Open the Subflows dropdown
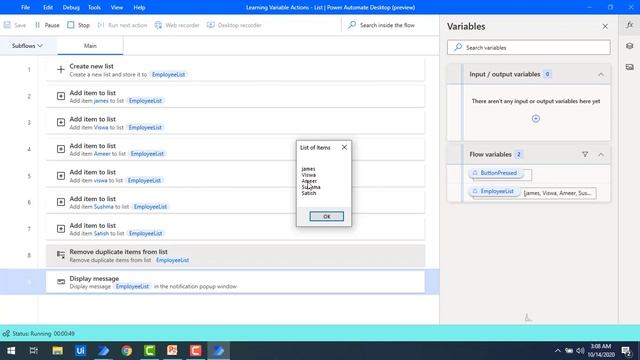The height and width of the screenshot is (360, 640). point(27,46)
